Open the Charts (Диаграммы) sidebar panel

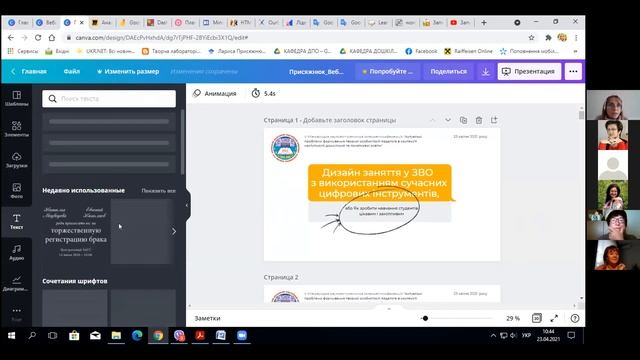16,283
